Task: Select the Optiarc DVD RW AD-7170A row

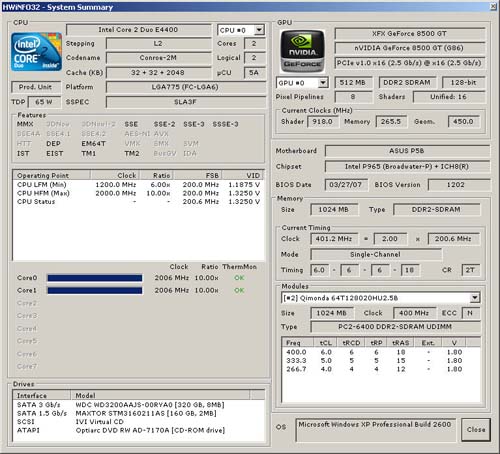Action: coord(138,430)
